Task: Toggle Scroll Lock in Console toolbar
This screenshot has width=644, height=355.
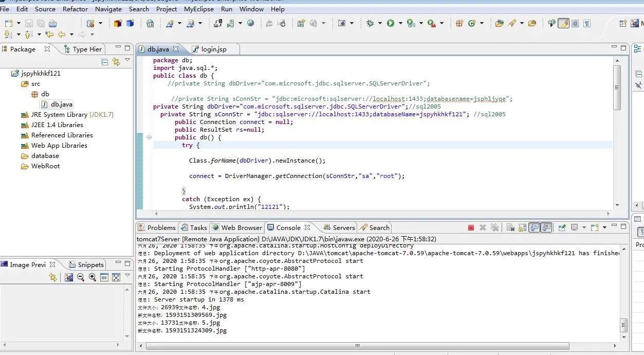Action: point(522,227)
